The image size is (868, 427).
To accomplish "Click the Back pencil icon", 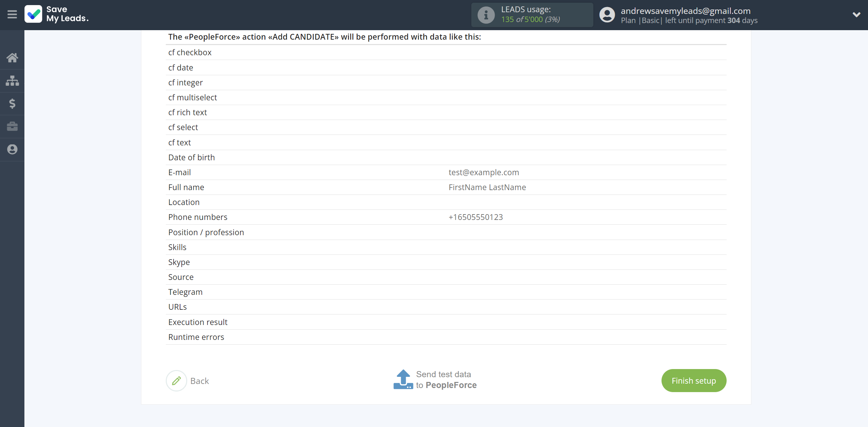I will click(176, 381).
